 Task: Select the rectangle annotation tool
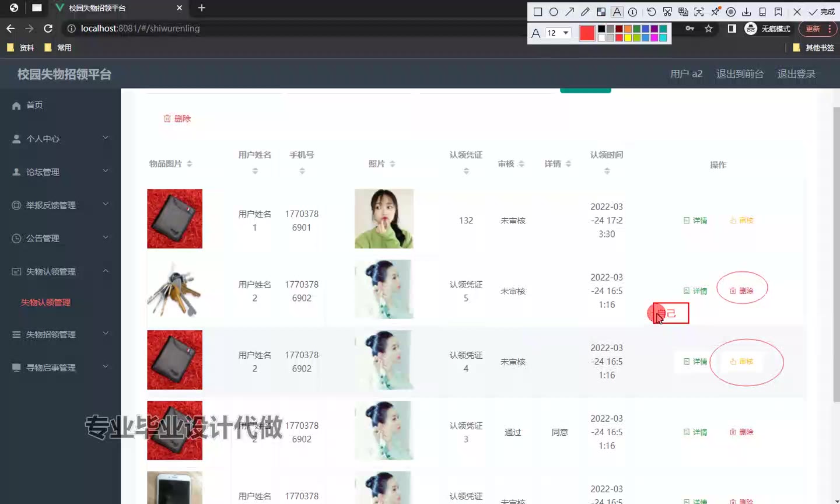(538, 12)
